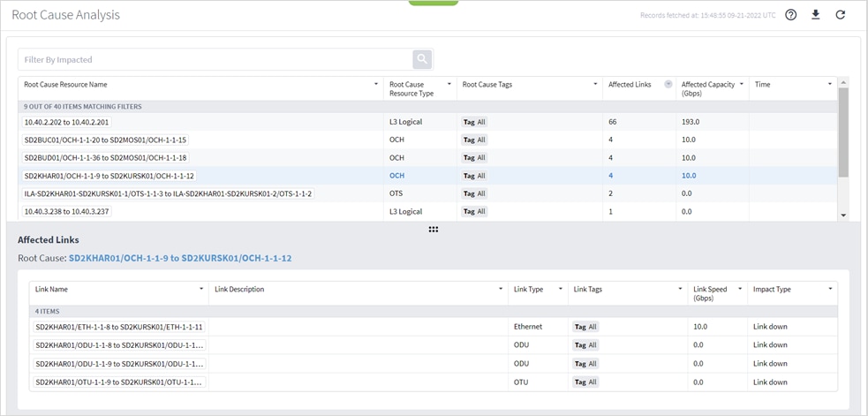
Task: Refresh the fetched records
Action: (x=841, y=15)
